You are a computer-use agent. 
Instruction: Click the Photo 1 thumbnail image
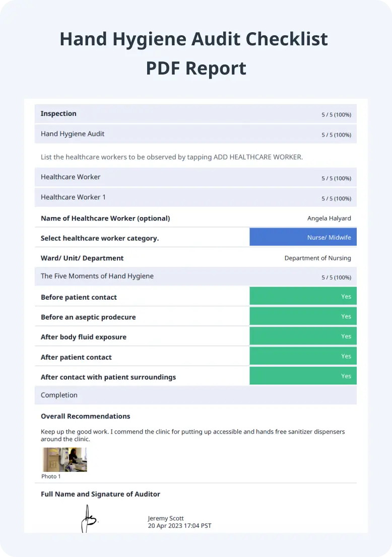click(x=64, y=459)
